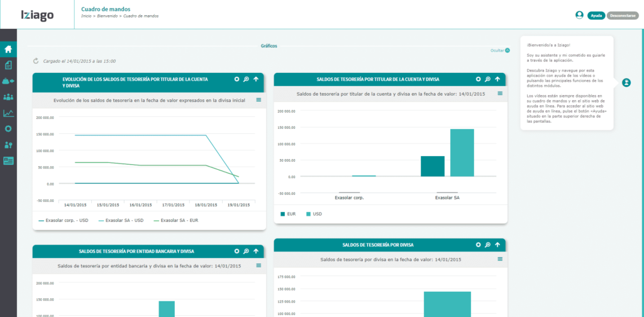Click magnifier icon on Evolución de los saldos panel
Screen dimensions: 644x317
246,79
